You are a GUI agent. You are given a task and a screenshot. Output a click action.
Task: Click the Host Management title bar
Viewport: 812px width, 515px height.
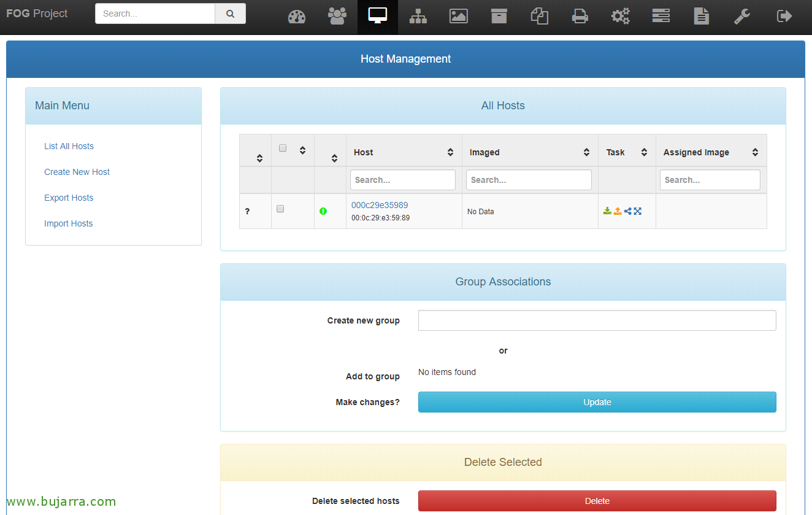point(405,59)
